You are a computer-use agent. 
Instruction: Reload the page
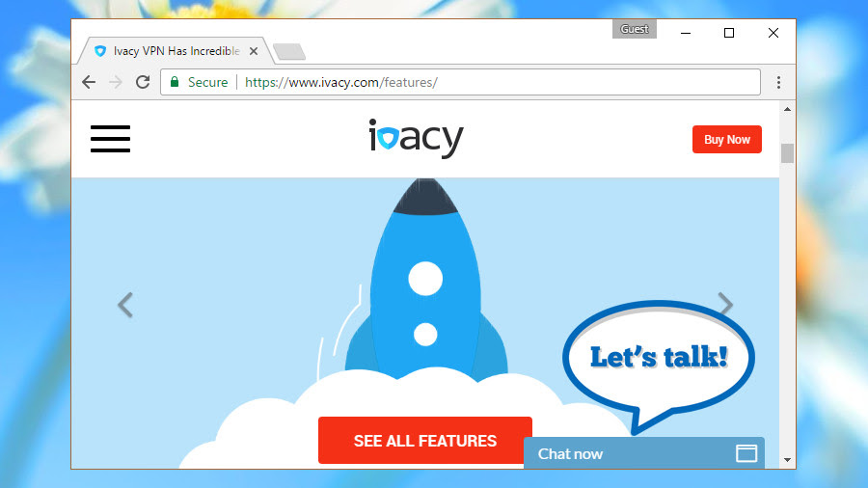click(143, 82)
